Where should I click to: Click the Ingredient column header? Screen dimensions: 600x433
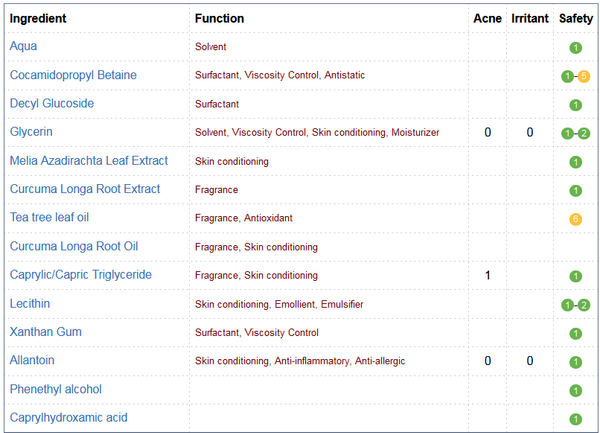pyautogui.click(x=39, y=18)
